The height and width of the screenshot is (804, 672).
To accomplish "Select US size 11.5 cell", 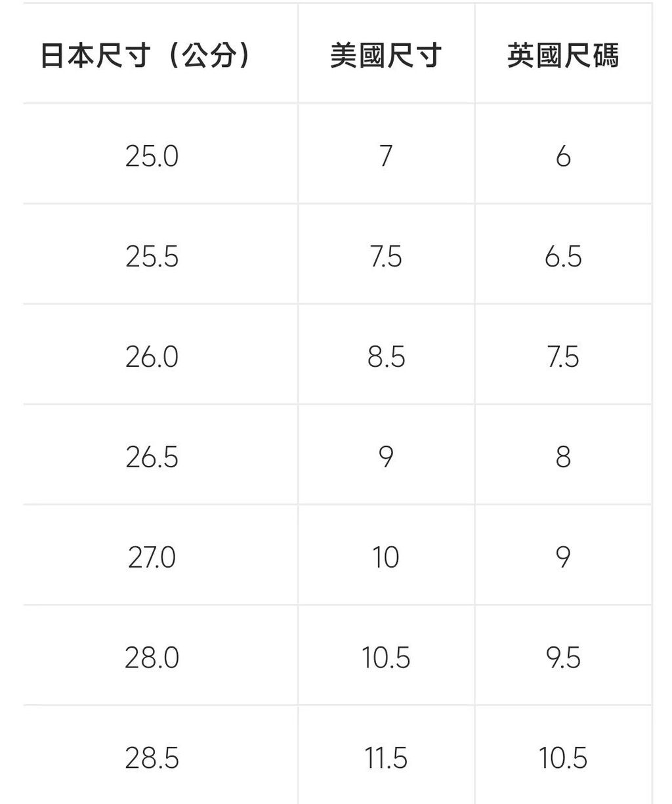I will coord(386,758).
